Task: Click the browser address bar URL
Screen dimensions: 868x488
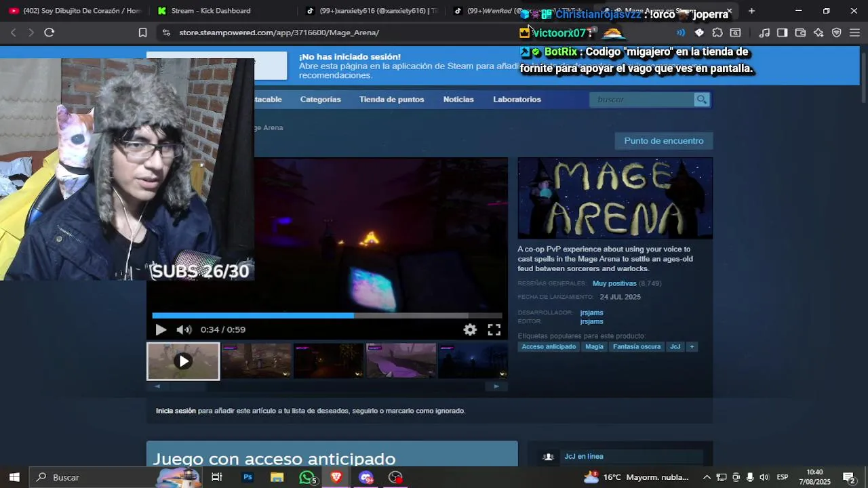Action: pyautogui.click(x=279, y=33)
